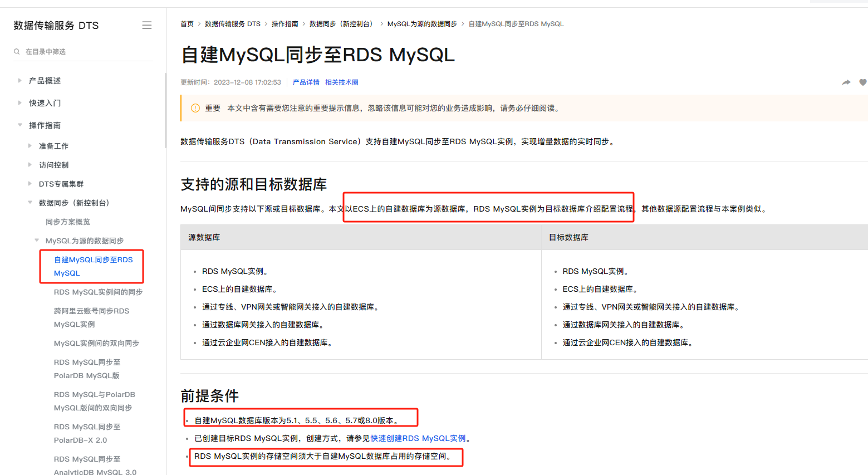The width and height of the screenshot is (868, 475).
Task: Collapse the MySQL为源的数据同步 arrow
Action: tap(37, 241)
